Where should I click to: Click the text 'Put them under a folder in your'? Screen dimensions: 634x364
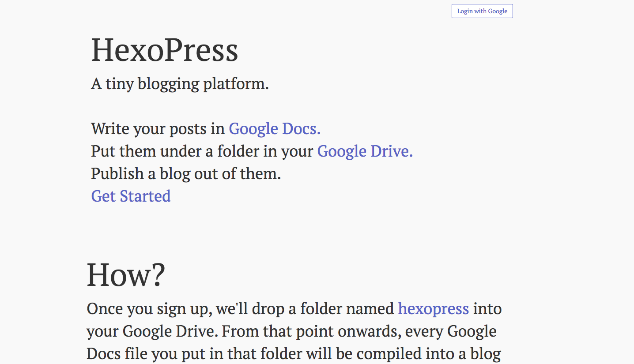click(203, 151)
